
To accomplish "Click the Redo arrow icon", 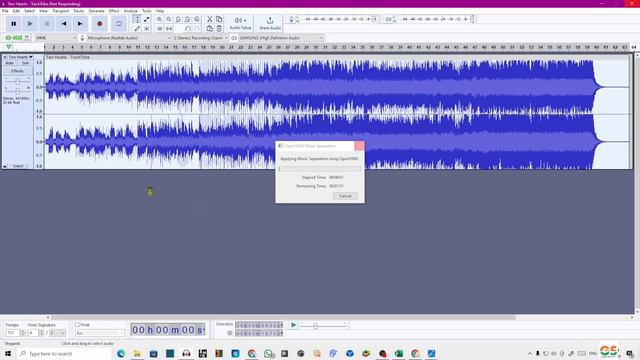I will click(197, 29).
